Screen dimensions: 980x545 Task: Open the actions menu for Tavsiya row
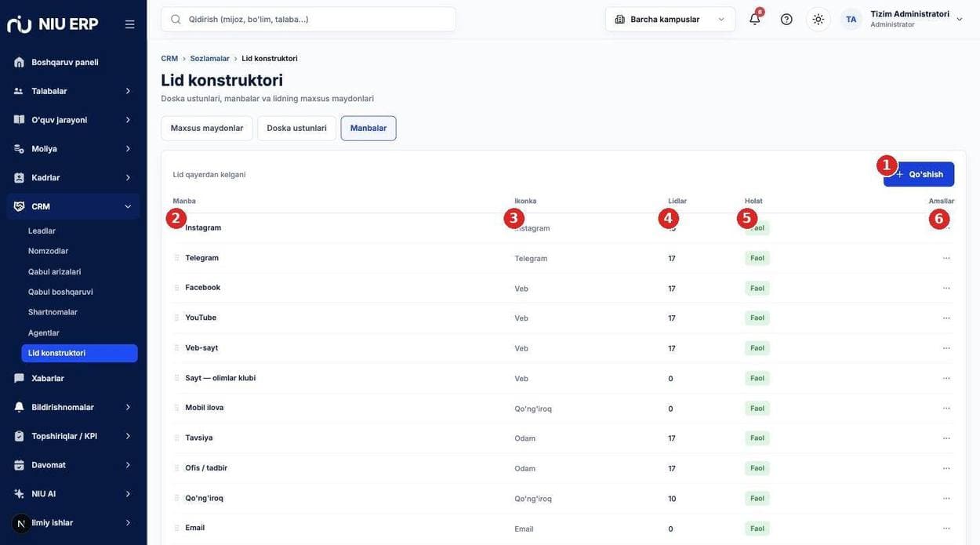click(x=946, y=438)
